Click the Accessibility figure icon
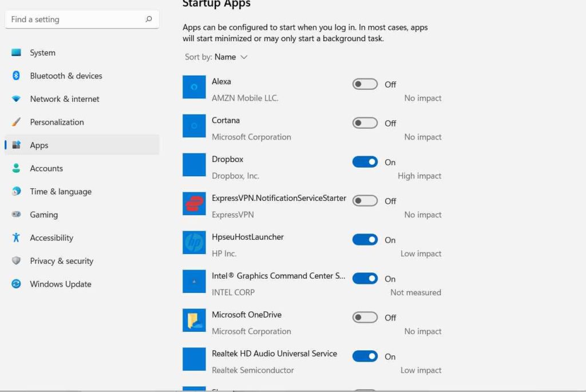The width and height of the screenshot is (586, 392). coord(16,237)
